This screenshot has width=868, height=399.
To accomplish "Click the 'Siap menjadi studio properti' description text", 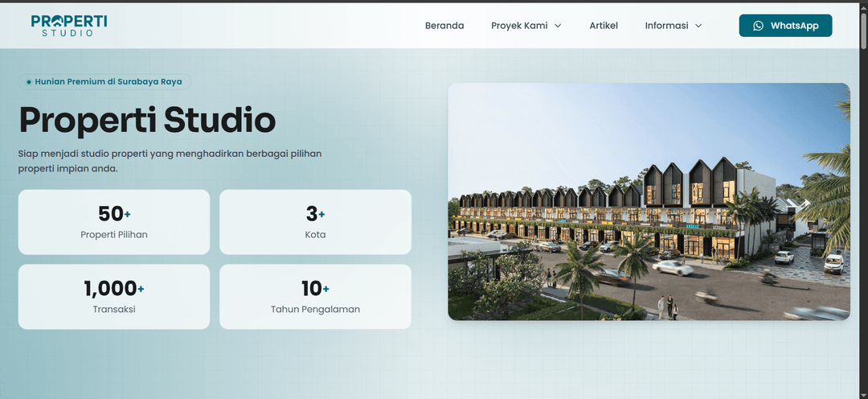I will [x=170, y=161].
